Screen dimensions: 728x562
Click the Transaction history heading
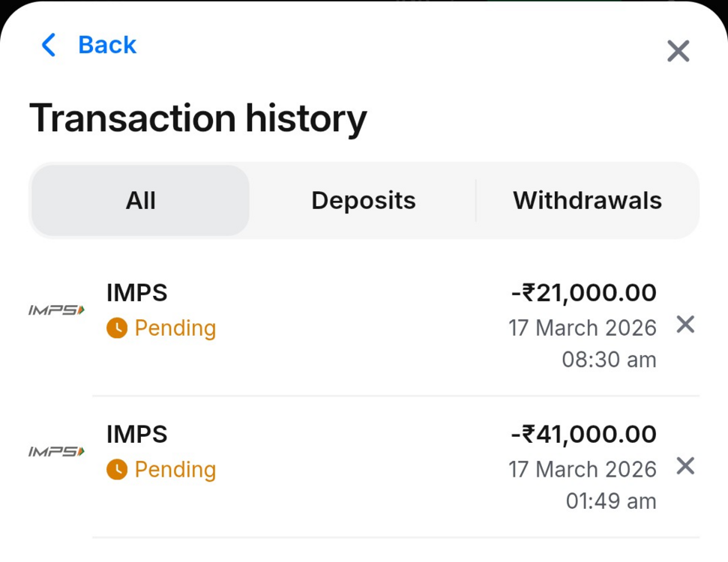pos(198,118)
